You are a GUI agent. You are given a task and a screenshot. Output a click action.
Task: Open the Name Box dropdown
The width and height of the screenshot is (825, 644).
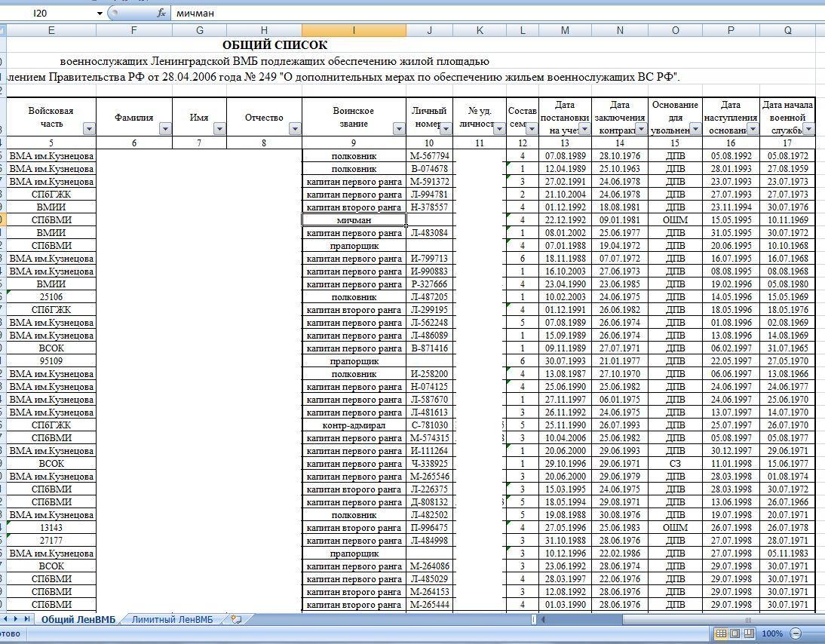[100, 14]
